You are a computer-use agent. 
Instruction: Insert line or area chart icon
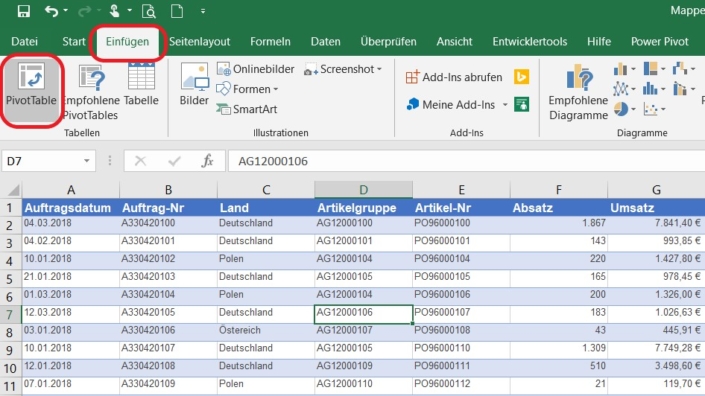tap(624, 89)
